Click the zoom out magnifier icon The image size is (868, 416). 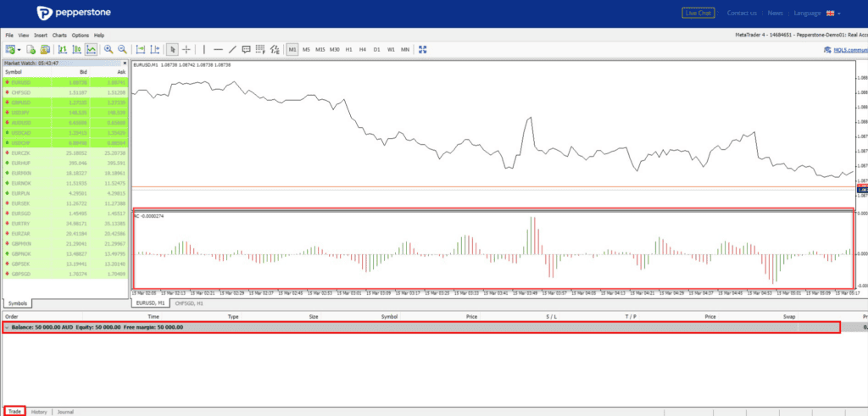(x=123, y=49)
